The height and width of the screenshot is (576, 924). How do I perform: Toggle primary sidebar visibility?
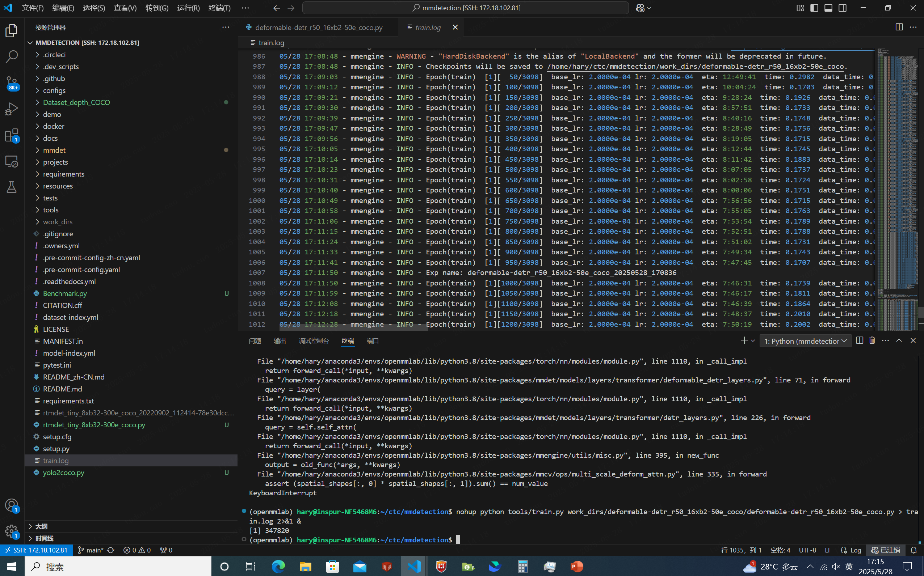coord(814,8)
